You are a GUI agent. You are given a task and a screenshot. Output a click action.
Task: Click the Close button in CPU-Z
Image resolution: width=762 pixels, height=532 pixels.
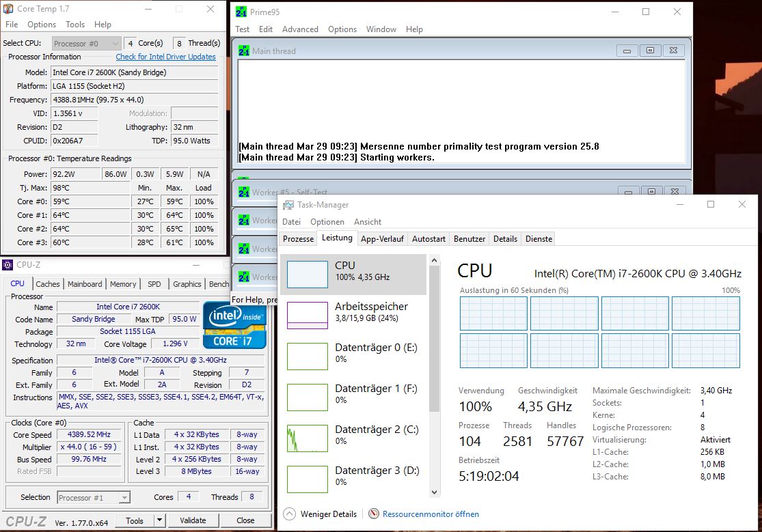[245, 520]
